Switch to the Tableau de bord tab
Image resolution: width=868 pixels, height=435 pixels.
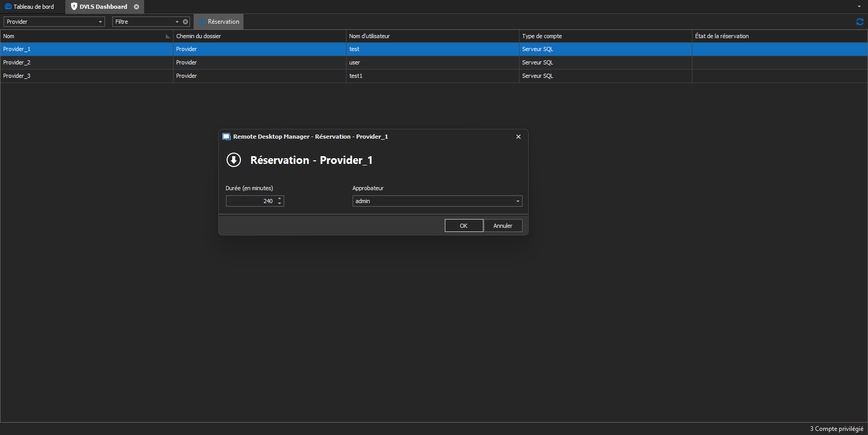pyautogui.click(x=30, y=7)
